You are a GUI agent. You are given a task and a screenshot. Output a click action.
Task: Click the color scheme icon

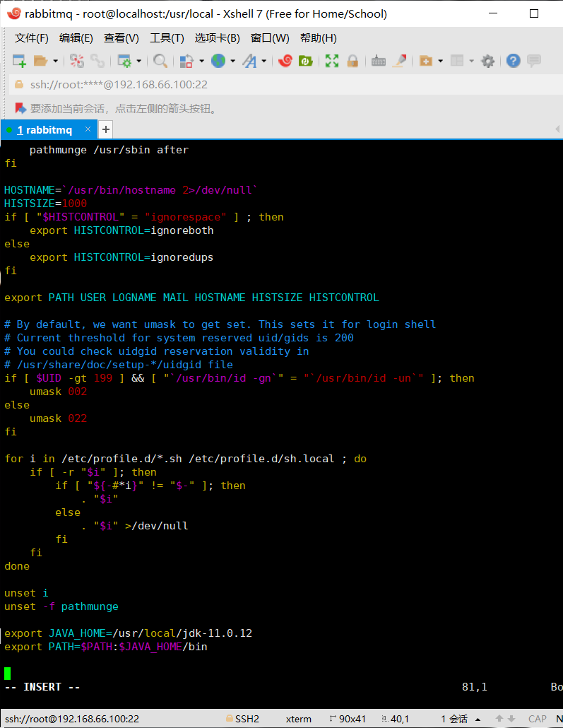pyautogui.click(x=186, y=61)
